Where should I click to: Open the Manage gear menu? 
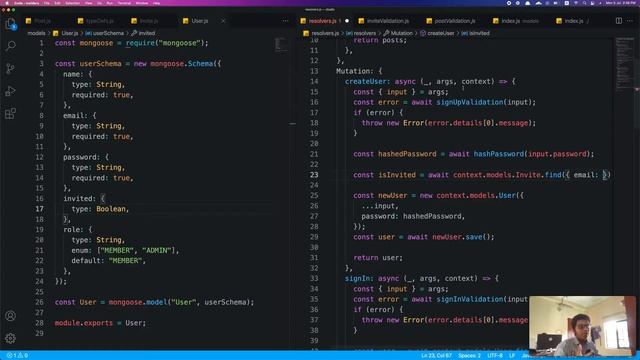point(11,338)
